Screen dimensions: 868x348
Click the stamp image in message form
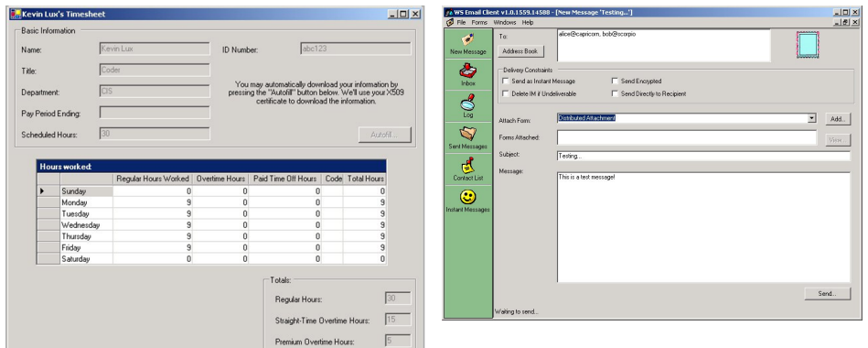click(x=808, y=45)
